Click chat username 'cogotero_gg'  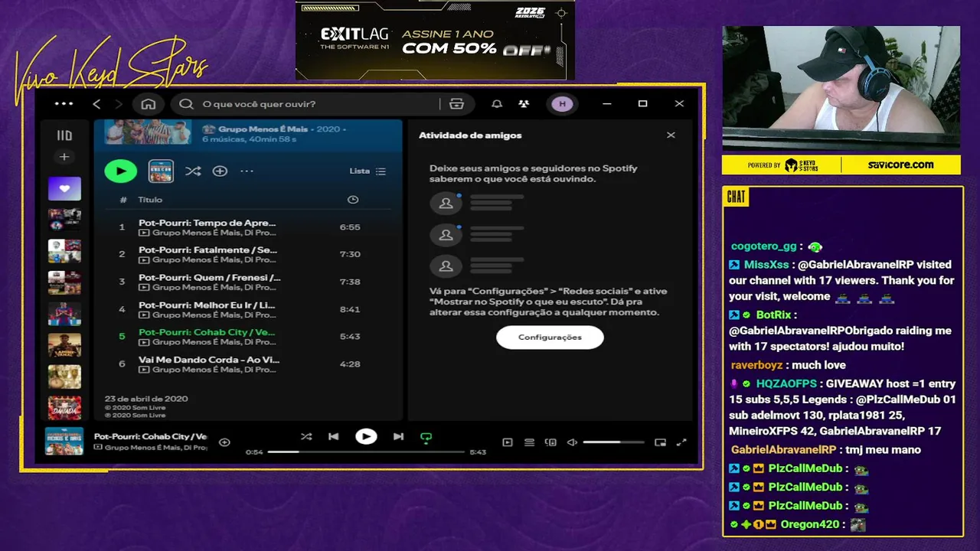(x=764, y=246)
